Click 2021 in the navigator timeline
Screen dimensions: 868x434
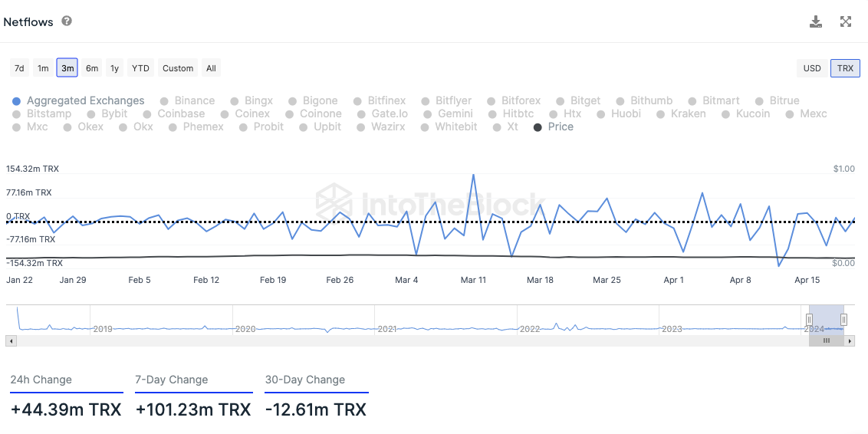click(387, 329)
